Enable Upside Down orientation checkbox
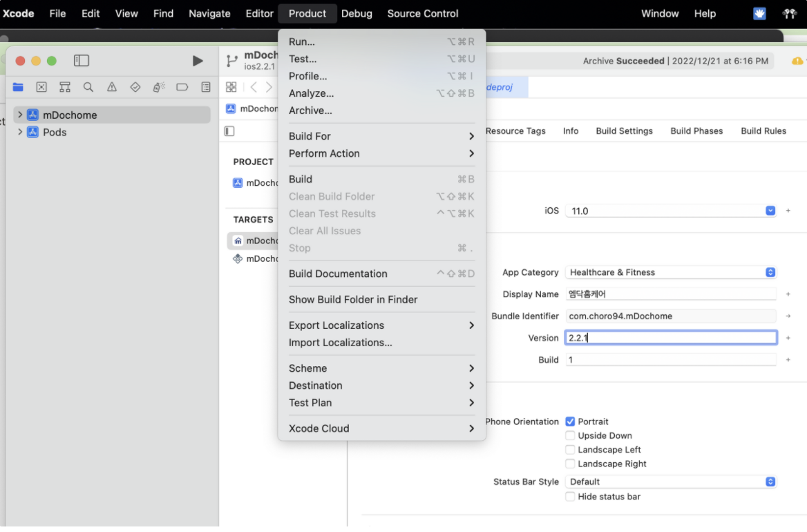 570,435
